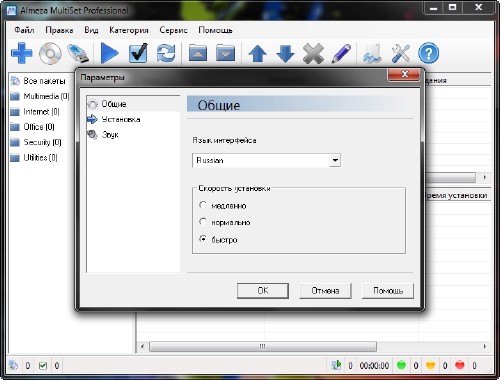The height and width of the screenshot is (380, 500).
Task: Open the Категория menu
Action: tap(129, 30)
